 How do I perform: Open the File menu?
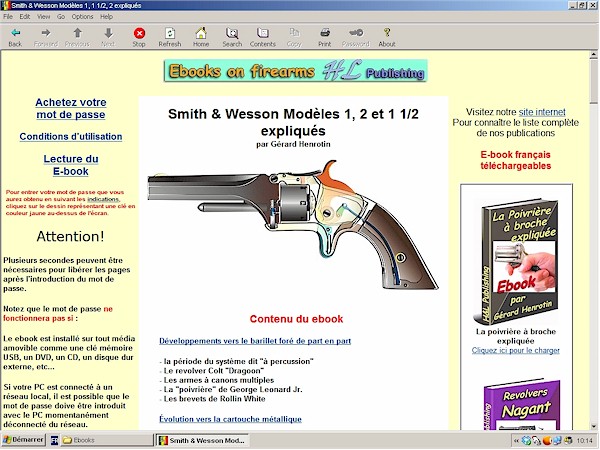(x=8, y=16)
